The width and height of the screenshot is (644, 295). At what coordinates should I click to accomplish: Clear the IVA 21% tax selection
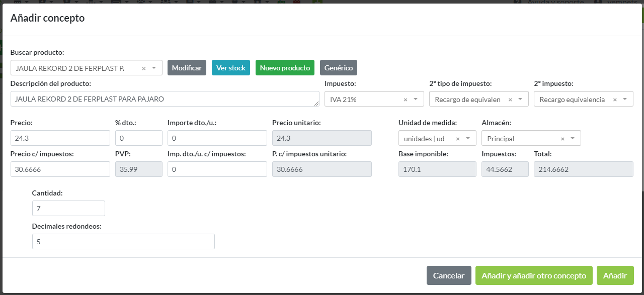[x=406, y=100]
